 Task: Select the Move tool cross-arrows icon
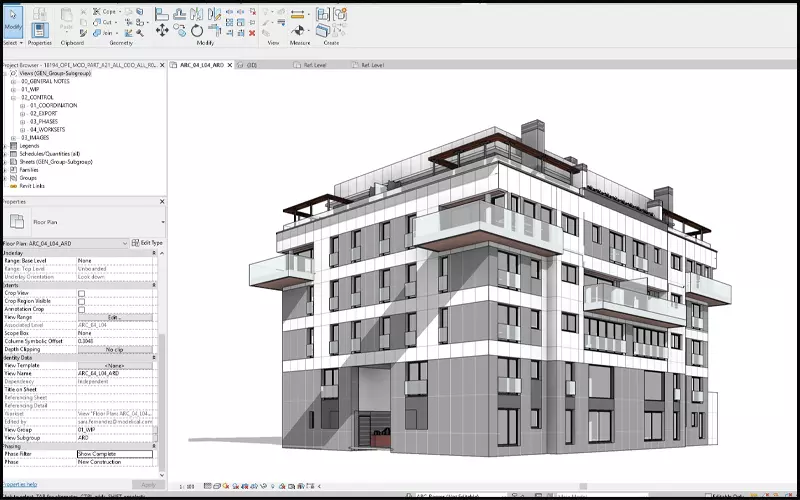point(162,30)
